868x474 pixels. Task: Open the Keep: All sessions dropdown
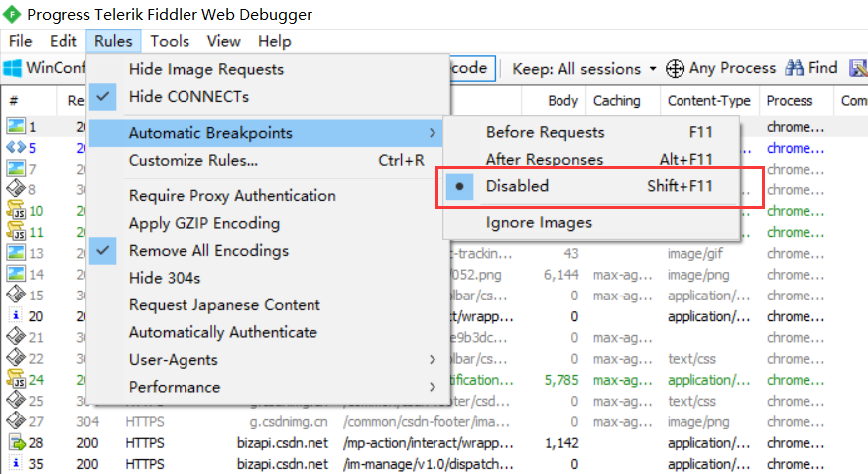coord(584,69)
